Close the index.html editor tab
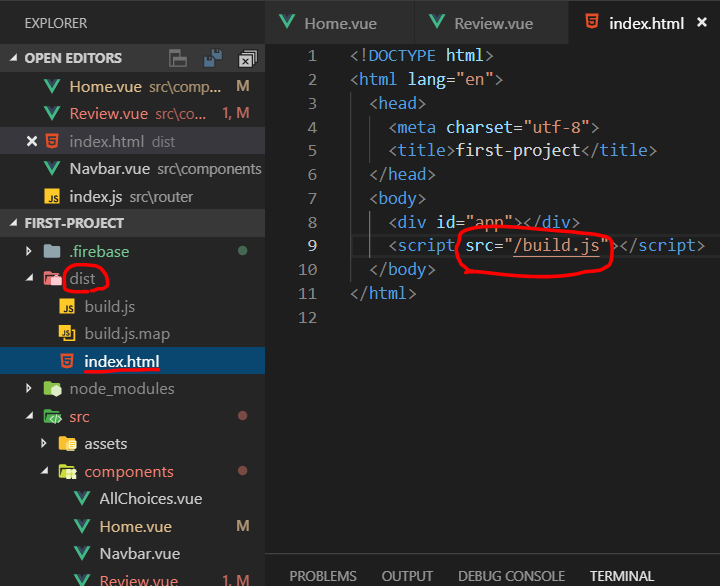The width and height of the screenshot is (720, 586). click(702, 22)
